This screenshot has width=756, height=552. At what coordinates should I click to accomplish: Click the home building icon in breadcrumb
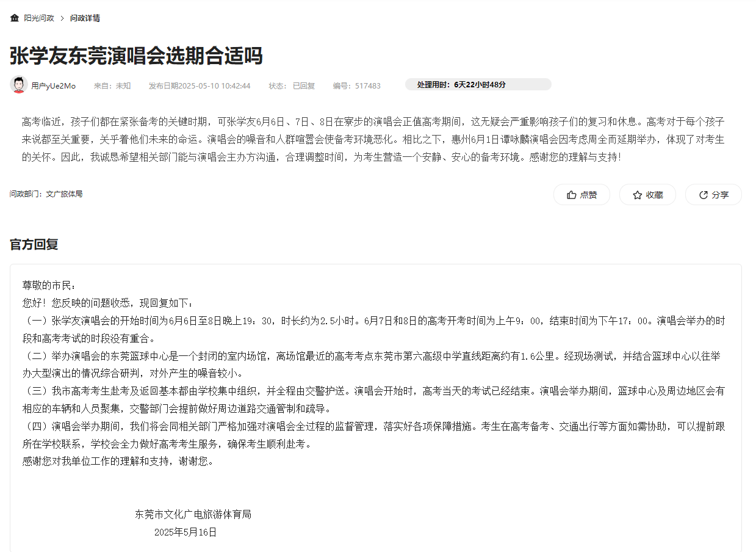[15, 18]
